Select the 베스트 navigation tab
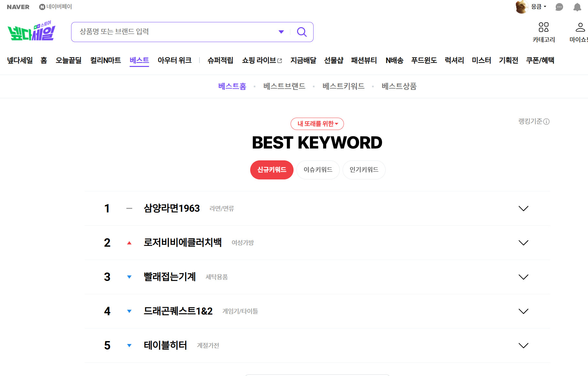 pos(139,60)
